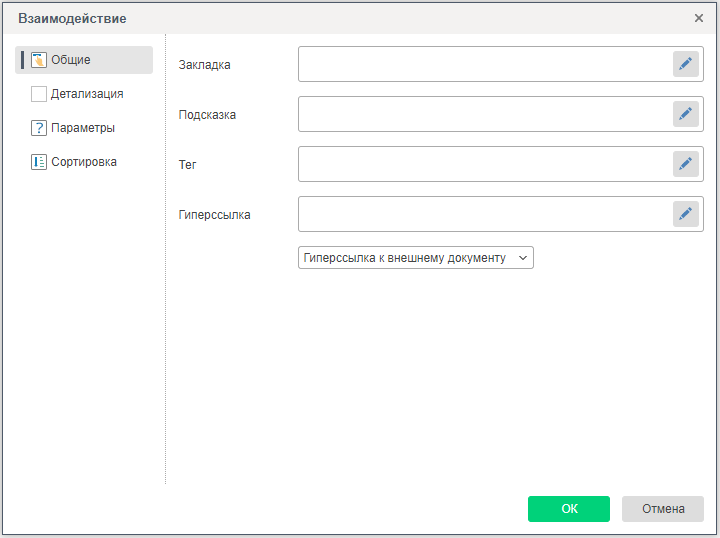720x538 pixels.
Task: Switch to the Сортировка tab
Action: 84,162
